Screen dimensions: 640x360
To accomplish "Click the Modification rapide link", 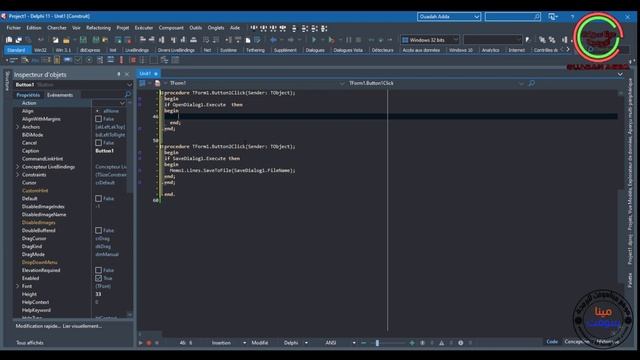I will point(38,326).
